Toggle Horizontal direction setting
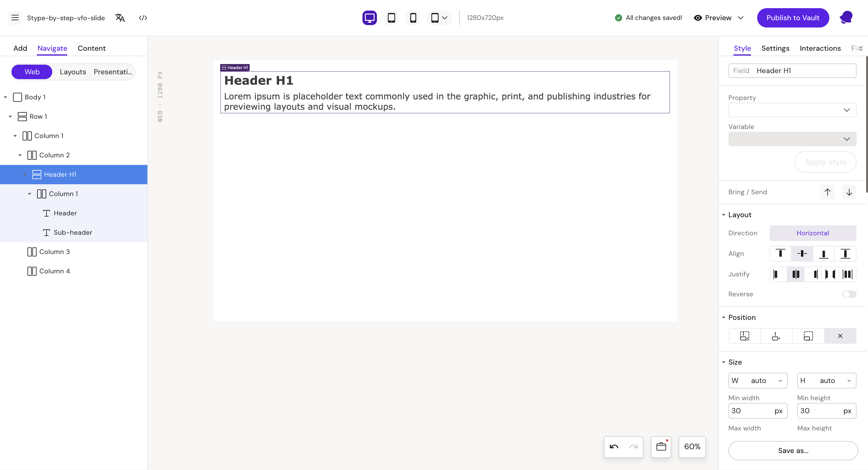 tap(812, 233)
